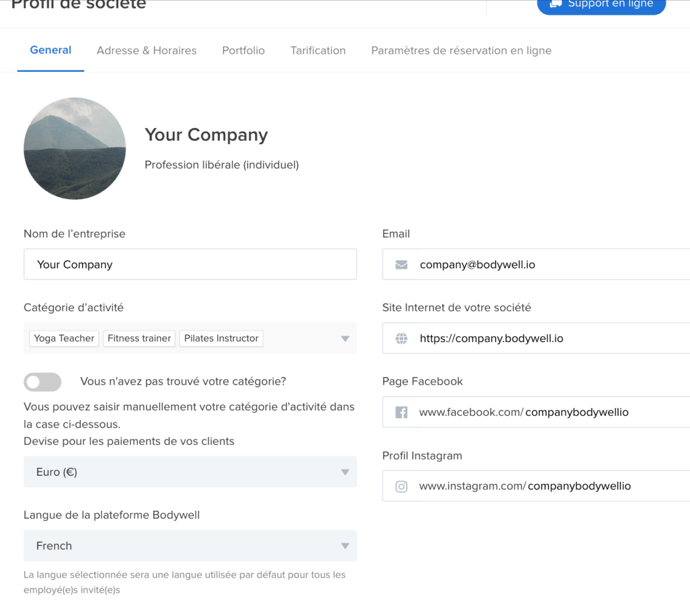The height and width of the screenshot is (616, 690).
Task: Open the Euro (€) currency dropdown
Action: pos(190,472)
